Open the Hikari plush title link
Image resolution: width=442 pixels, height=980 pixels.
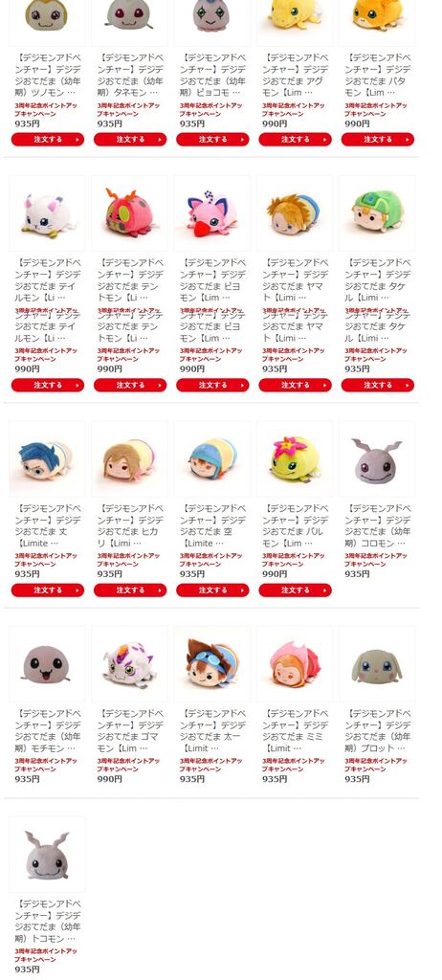click(129, 525)
